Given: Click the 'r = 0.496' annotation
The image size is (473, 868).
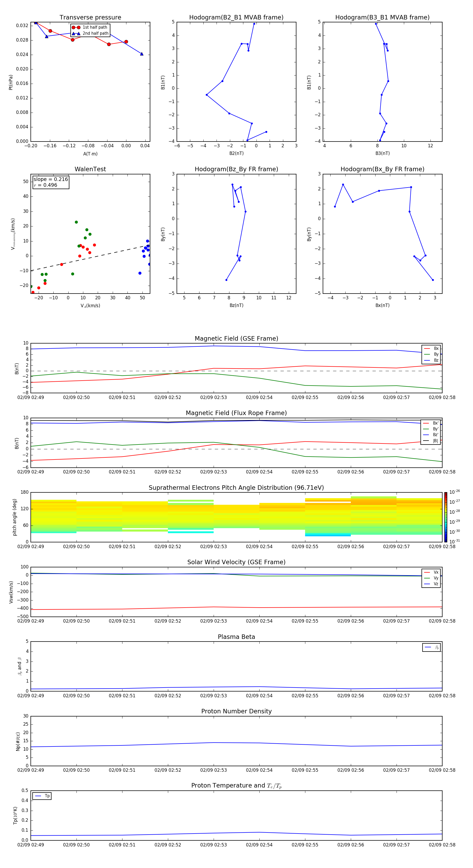Looking at the screenshot, I should coord(45,185).
